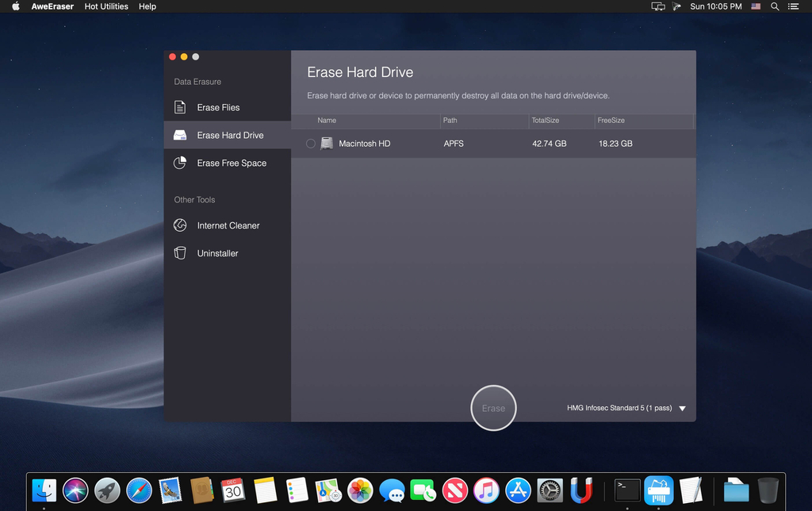Click the TotalSize column header
The height and width of the screenshot is (511, 812).
pyautogui.click(x=546, y=121)
